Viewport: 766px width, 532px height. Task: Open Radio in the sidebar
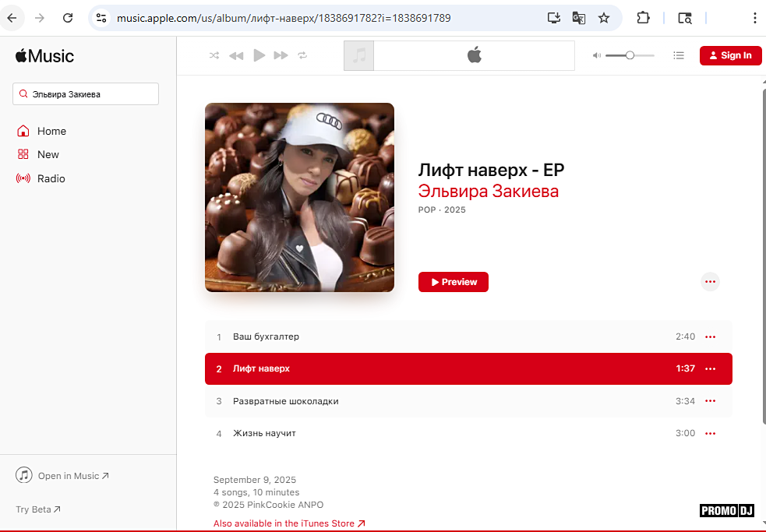coord(51,178)
